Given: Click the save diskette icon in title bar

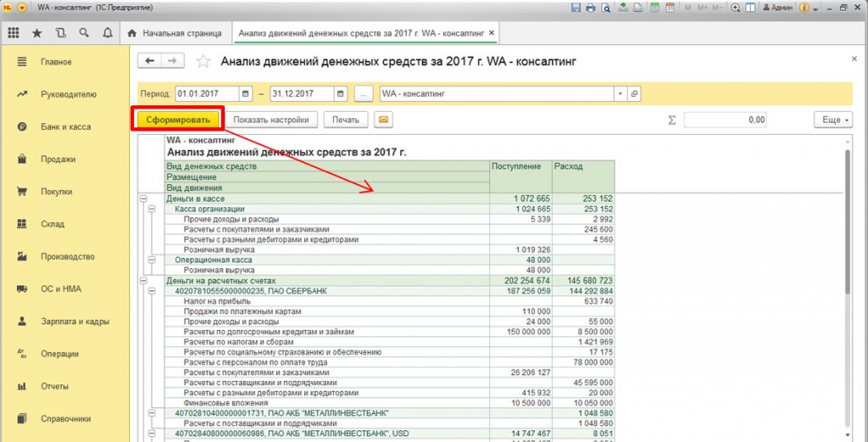Looking at the screenshot, I should point(576,8).
